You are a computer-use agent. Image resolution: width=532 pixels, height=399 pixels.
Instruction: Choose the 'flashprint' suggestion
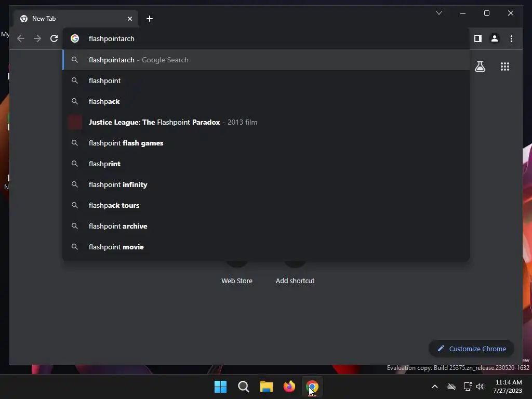(x=266, y=164)
